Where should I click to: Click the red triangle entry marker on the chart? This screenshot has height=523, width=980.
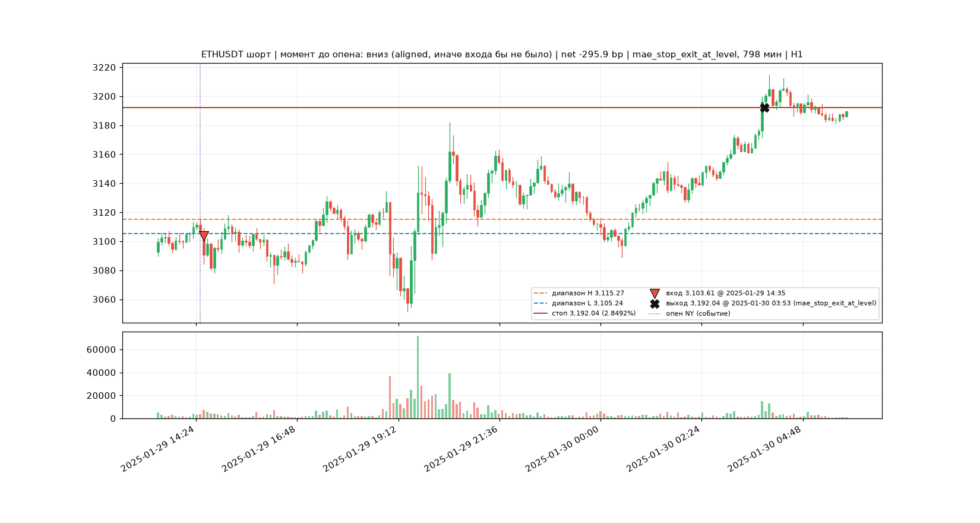click(x=204, y=236)
